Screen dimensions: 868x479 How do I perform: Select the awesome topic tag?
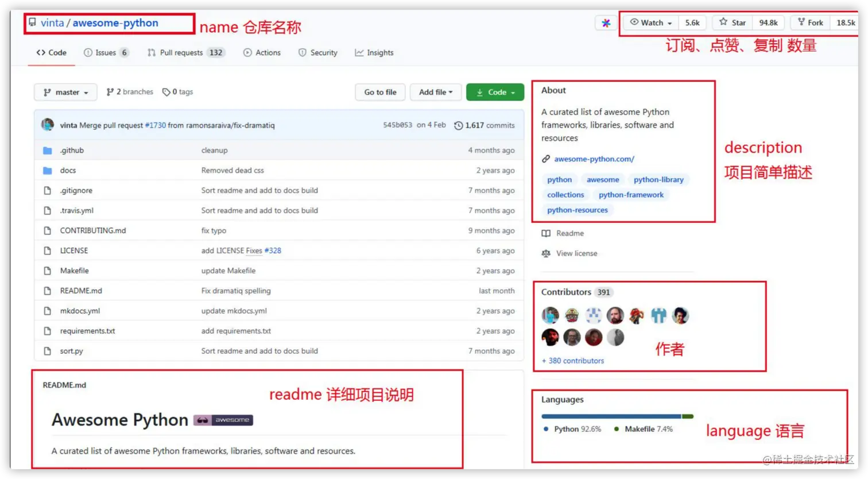pos(603,180)
